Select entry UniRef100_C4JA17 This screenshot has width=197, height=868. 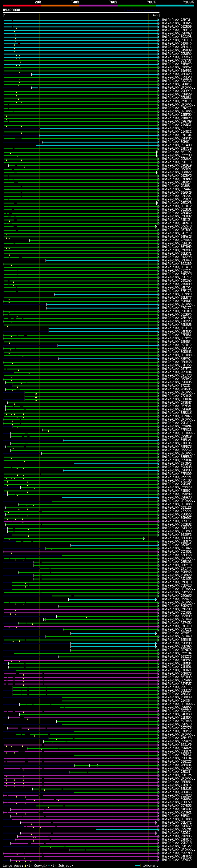tap(177, 84)
